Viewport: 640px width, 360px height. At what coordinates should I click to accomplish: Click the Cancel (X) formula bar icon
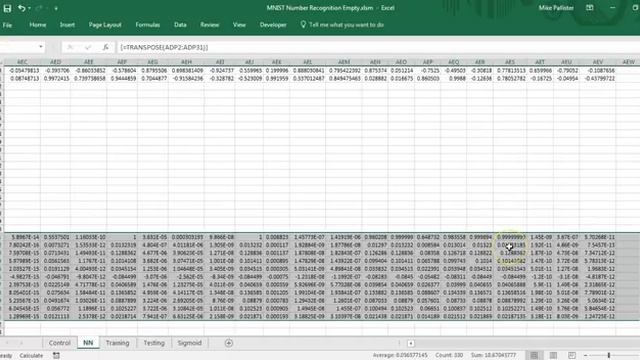tap(70, 47)
